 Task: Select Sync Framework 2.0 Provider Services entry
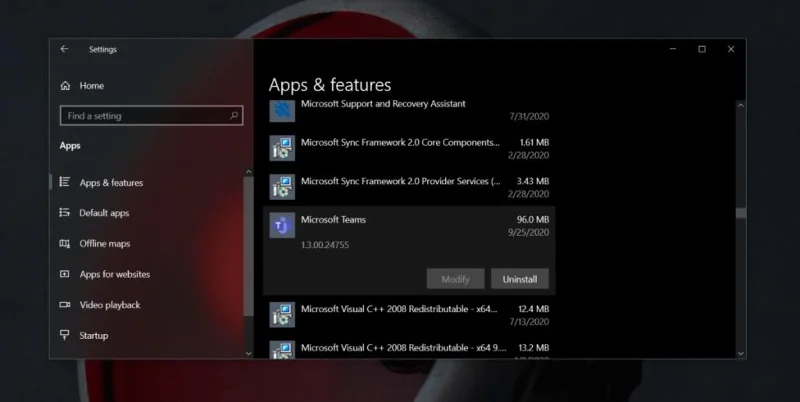coord(409,187)
